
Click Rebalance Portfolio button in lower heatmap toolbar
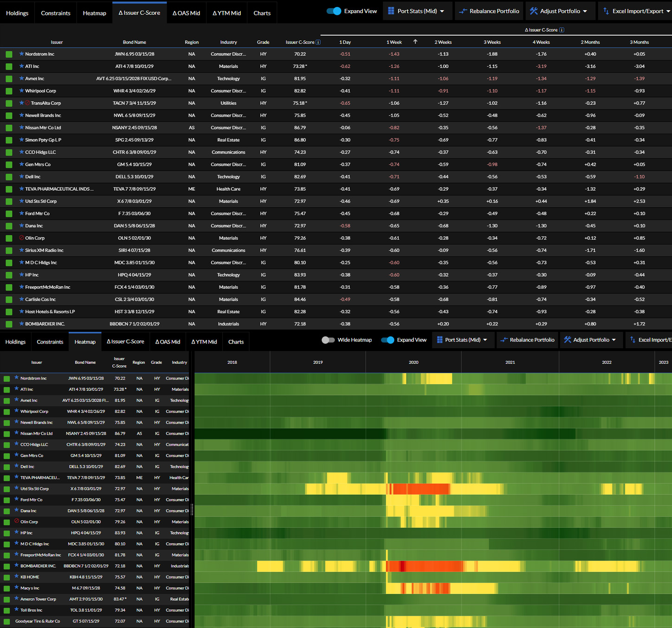tap(527, 340)
